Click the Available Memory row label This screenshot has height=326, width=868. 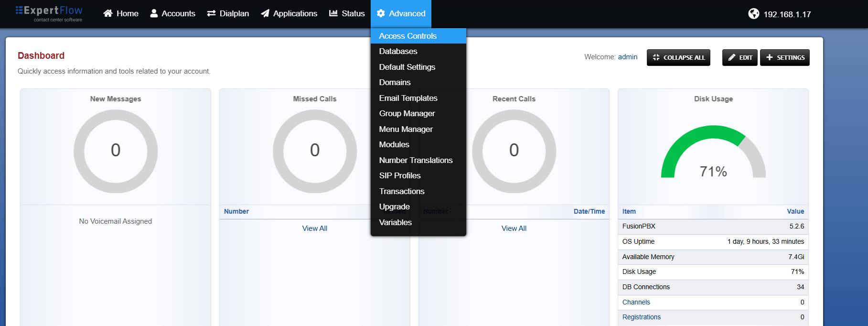pos(648,257)
